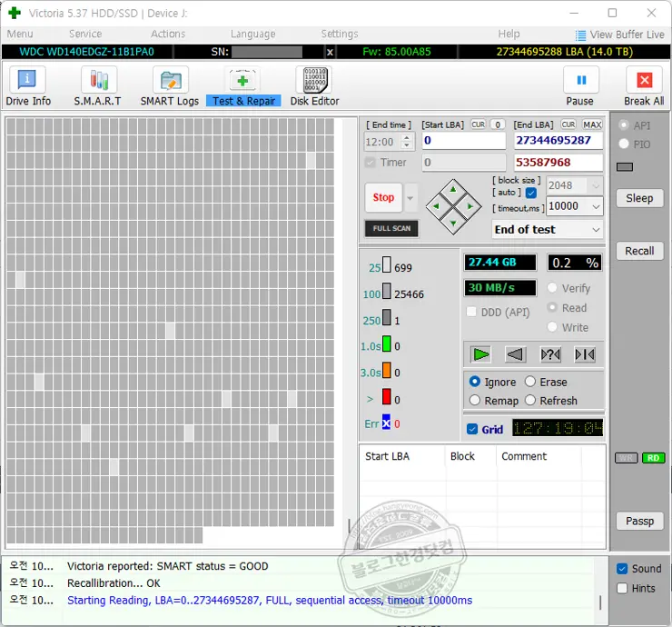Click the Start LBA input field
Image resolution: width=672 pixels, height=627 pixels.
(463, 141)
